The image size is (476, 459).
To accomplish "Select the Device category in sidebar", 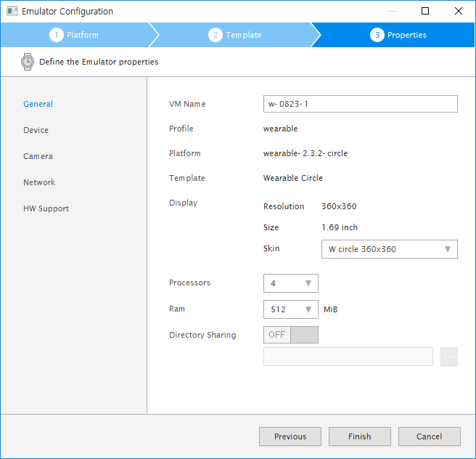I will pyautogui.click(x=36, y=130).
